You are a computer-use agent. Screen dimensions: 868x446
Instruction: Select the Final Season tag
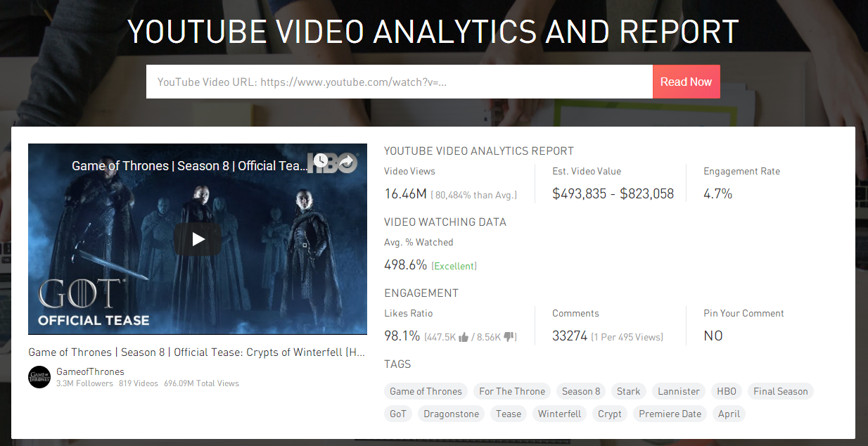[781, 391]
